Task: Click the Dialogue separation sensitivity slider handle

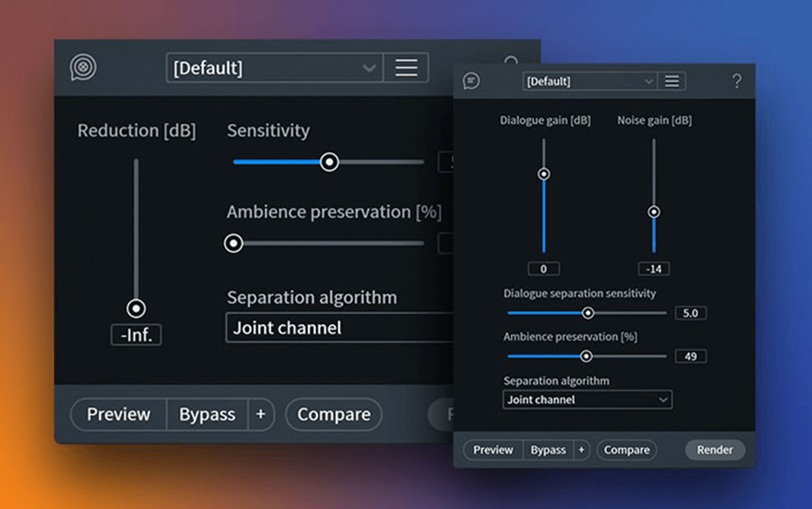Action: 588,313
